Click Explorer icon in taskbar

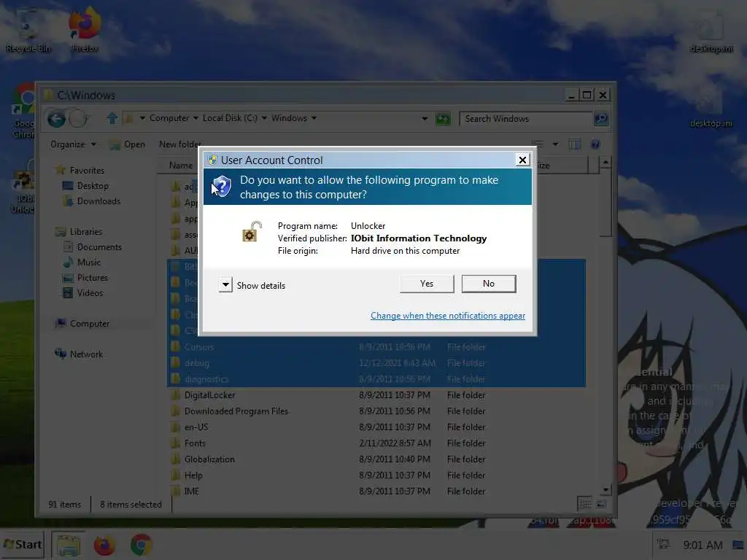(68, 545)
